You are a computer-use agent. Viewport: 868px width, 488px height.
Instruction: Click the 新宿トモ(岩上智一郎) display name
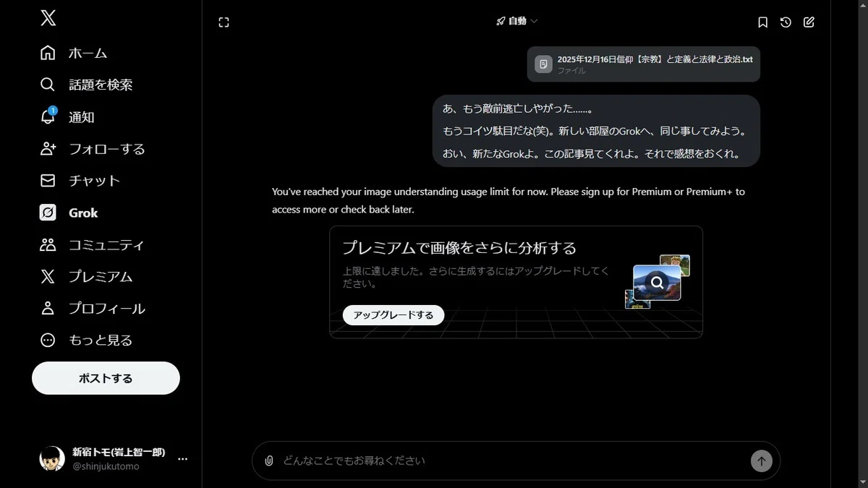point(119,452)
